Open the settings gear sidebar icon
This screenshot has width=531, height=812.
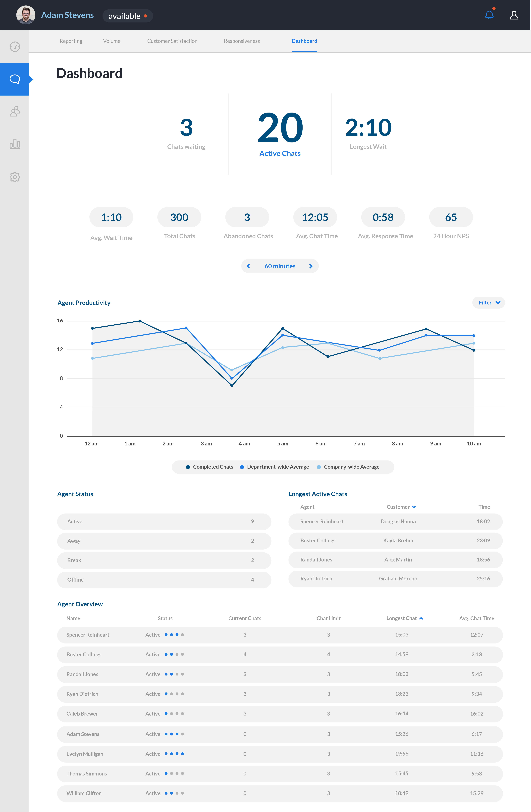click(15, 177)
